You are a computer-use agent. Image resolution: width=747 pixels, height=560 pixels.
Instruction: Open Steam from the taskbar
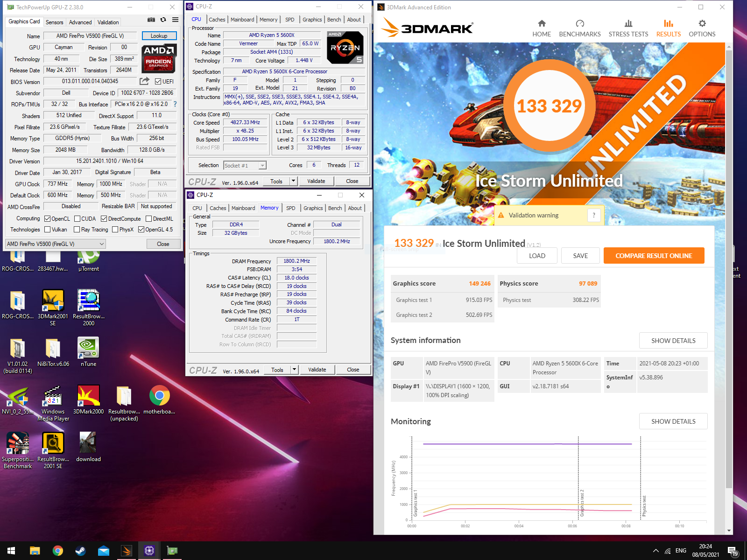click(80, 551)
